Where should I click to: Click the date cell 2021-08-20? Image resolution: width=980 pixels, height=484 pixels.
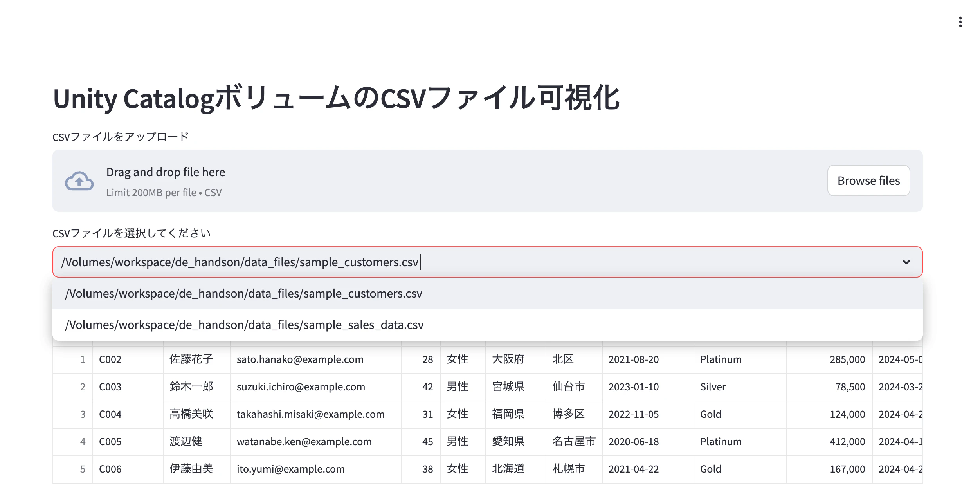(x=648, y=359)
